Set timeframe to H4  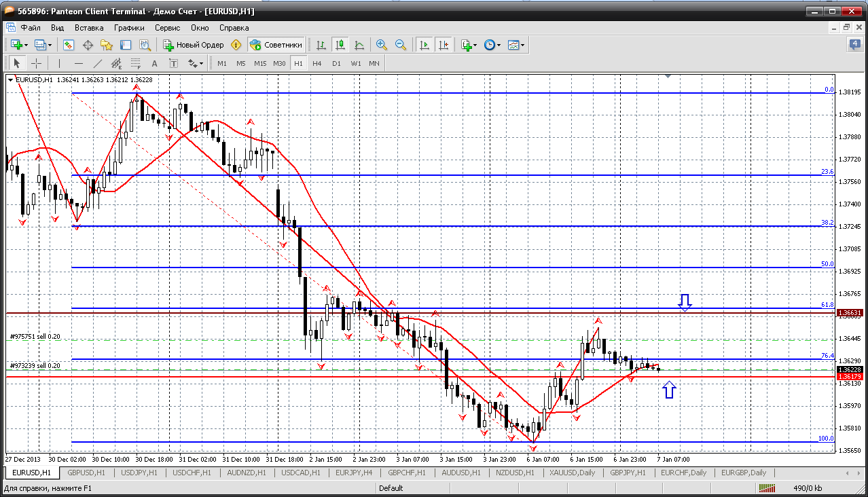point(317,63)
